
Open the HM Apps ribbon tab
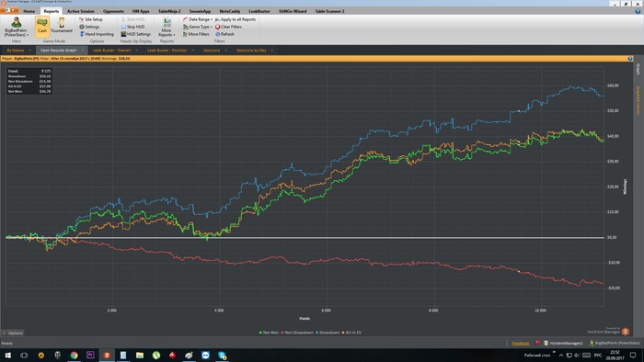point(141,11)
